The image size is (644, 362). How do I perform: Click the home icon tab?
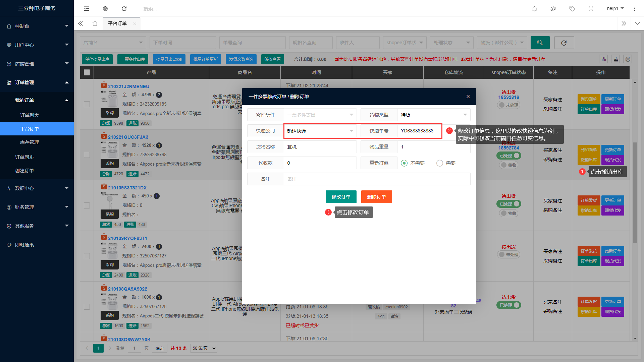95,23
